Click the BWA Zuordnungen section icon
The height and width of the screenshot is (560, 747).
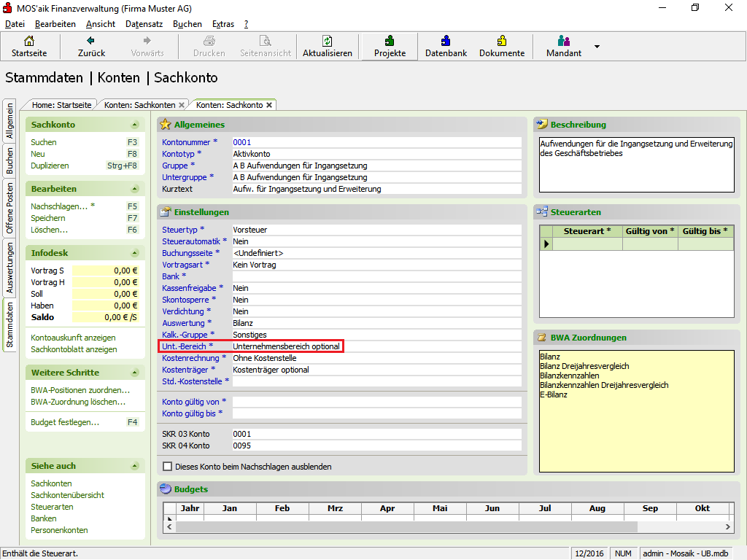542,338
